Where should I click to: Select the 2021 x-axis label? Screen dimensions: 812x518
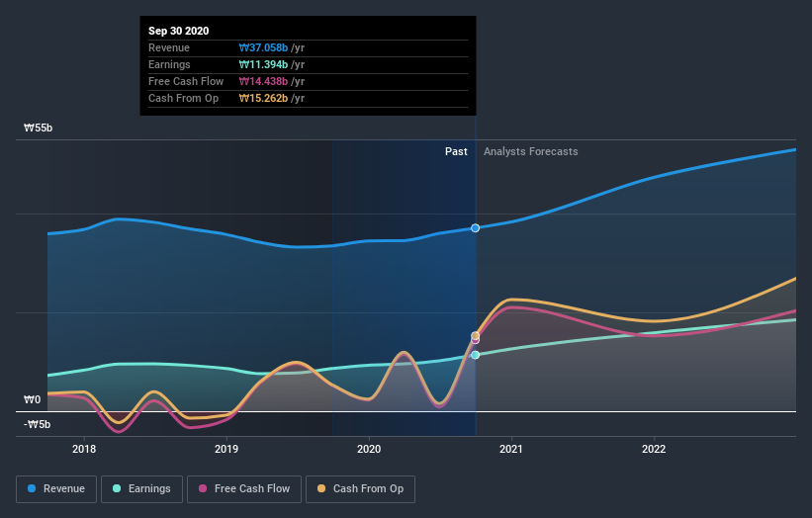pos(511,449)
